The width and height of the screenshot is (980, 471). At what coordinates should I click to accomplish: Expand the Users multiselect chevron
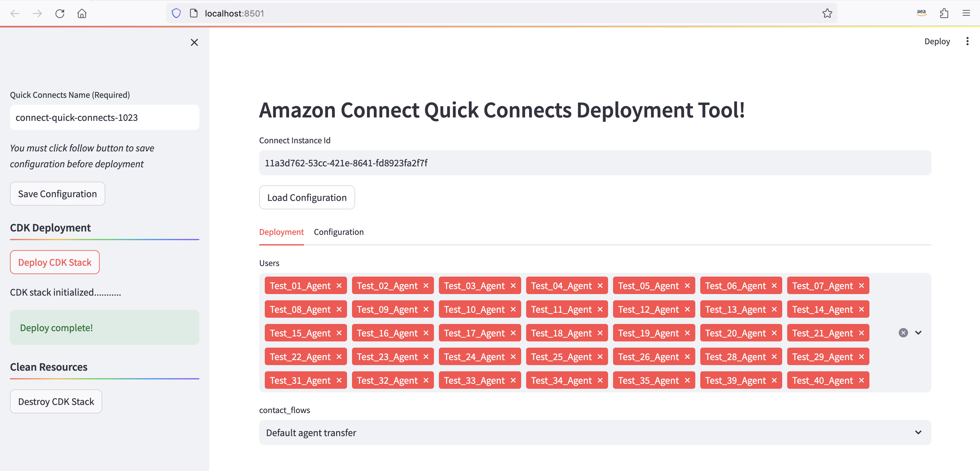[918, 332]
